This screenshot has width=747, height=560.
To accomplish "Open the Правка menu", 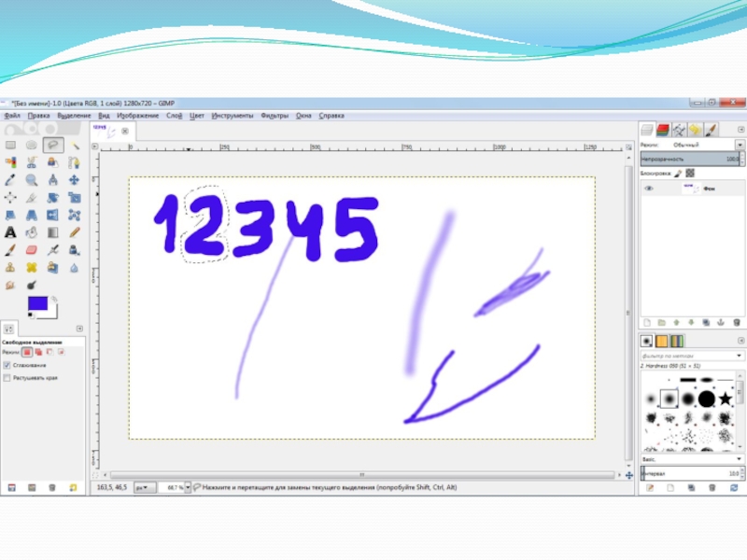I will 38,116.
